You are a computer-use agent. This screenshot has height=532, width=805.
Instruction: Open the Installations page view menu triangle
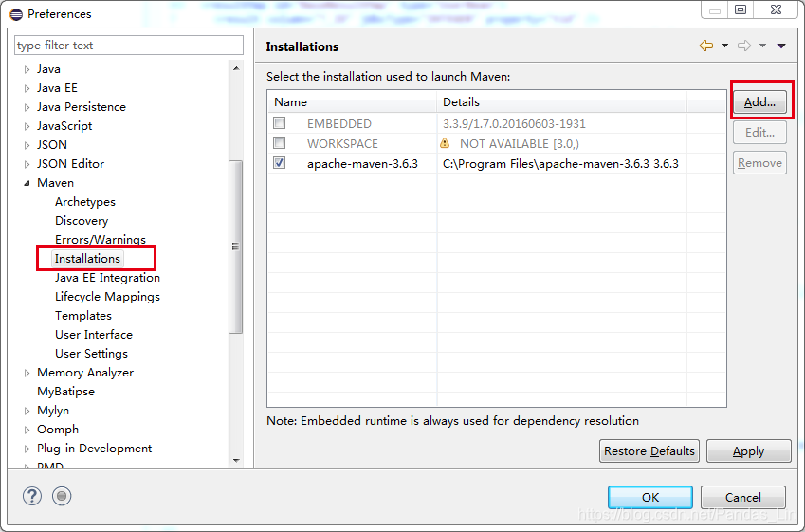tap(781, 46)
